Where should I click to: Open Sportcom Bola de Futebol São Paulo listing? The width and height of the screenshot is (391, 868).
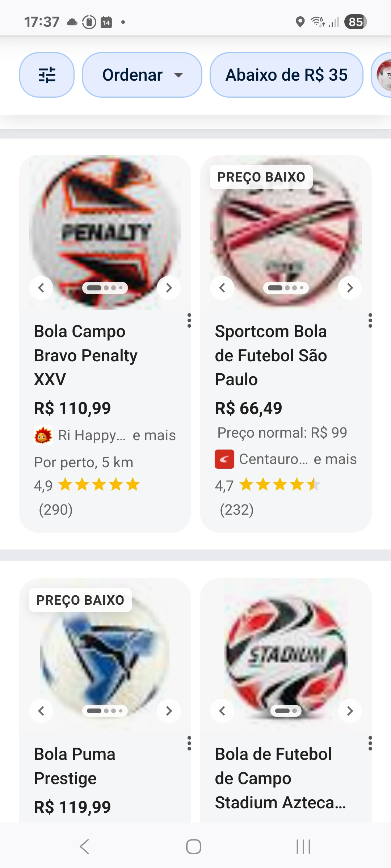point(271,355)
